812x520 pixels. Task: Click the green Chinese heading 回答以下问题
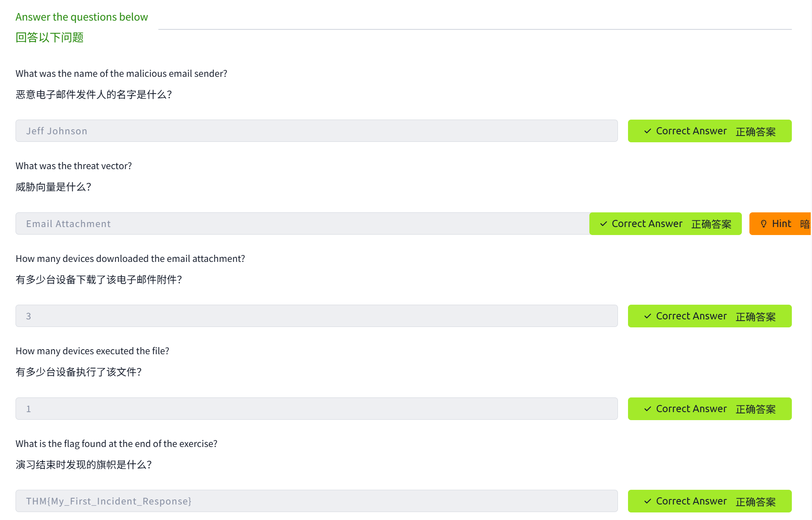(50, 38)
